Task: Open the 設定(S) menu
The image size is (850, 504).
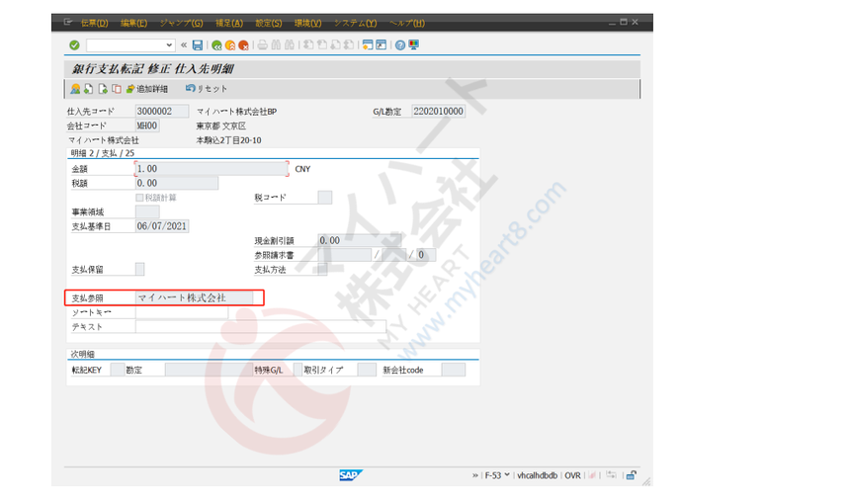Action: (268, 23)
